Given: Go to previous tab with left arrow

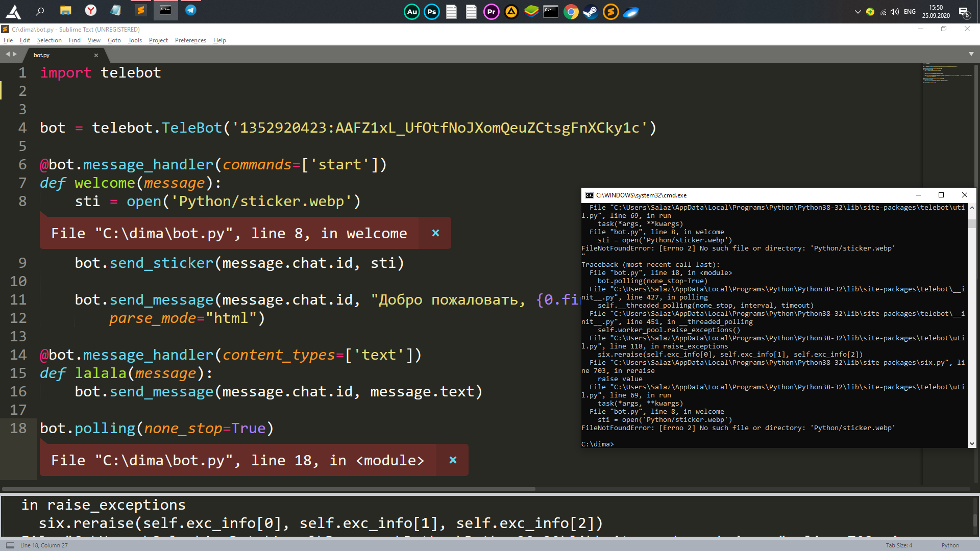Looking at the screenshot, I should tap(8, 54).
